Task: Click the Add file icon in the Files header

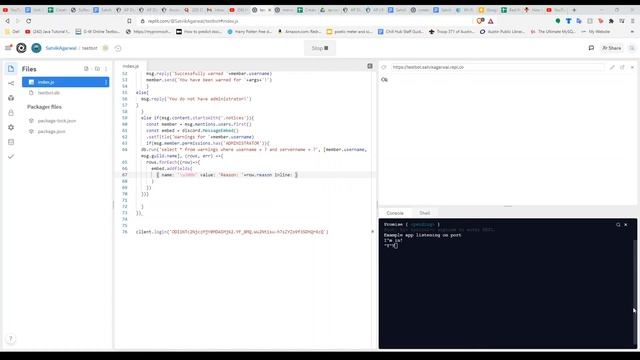Action: pyautogui.click(x=86, y=69)
